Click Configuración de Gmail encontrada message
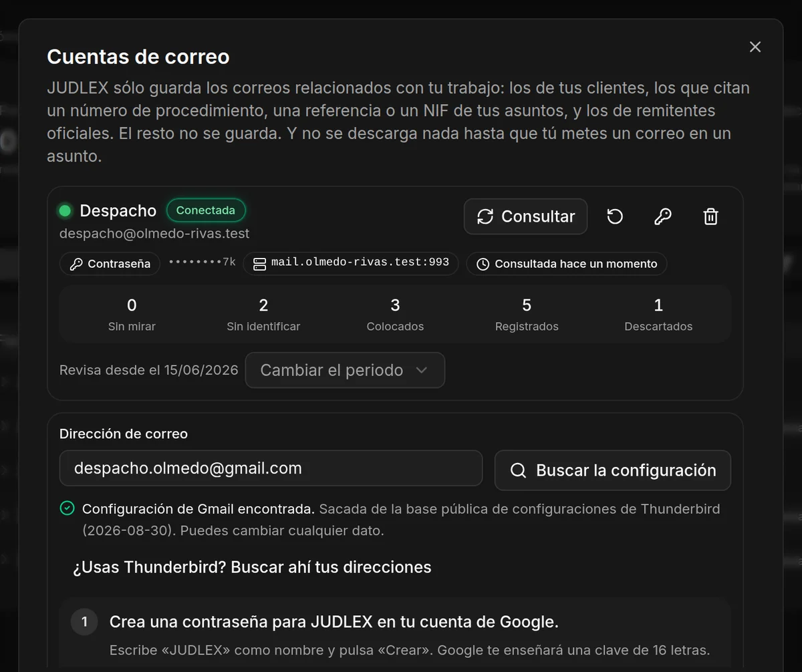Screen dimensions: 802x672 pyautogui.click(x=198, y=509)
